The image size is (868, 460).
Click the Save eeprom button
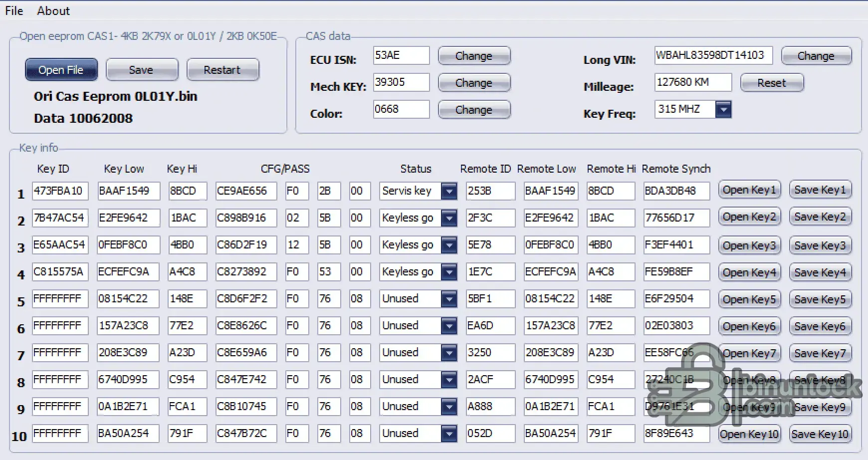[142, 70]
